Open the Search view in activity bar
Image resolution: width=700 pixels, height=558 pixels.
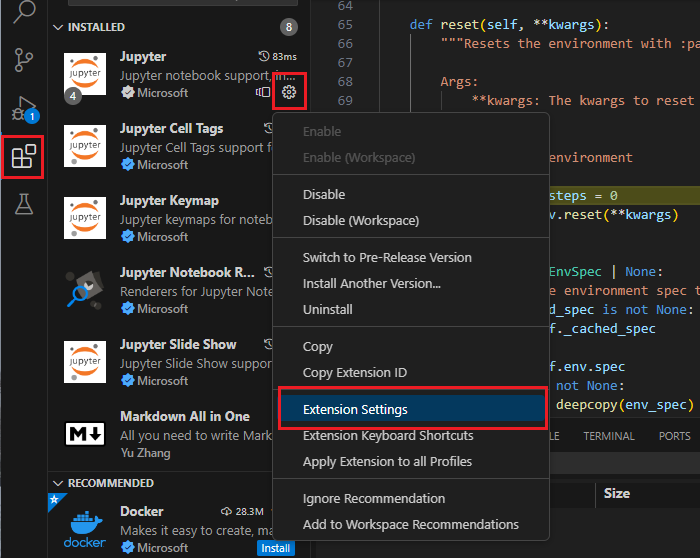(24, 12)
